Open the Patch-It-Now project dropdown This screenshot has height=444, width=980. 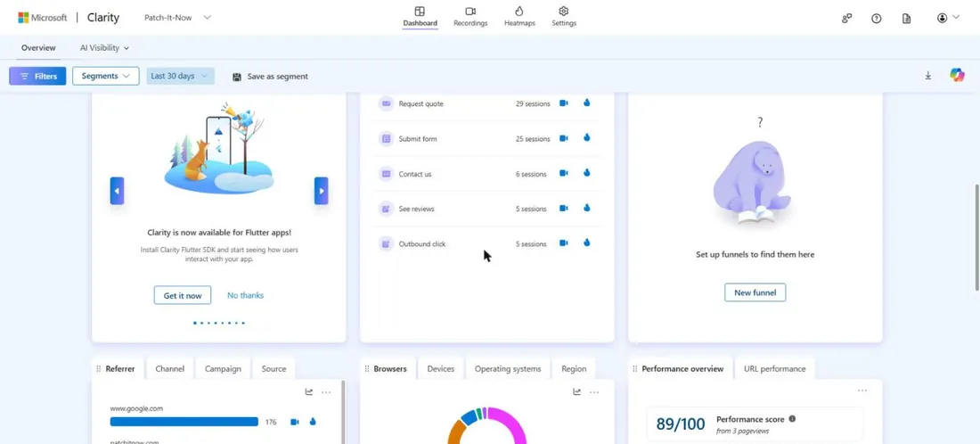click(x=178, y=18)
